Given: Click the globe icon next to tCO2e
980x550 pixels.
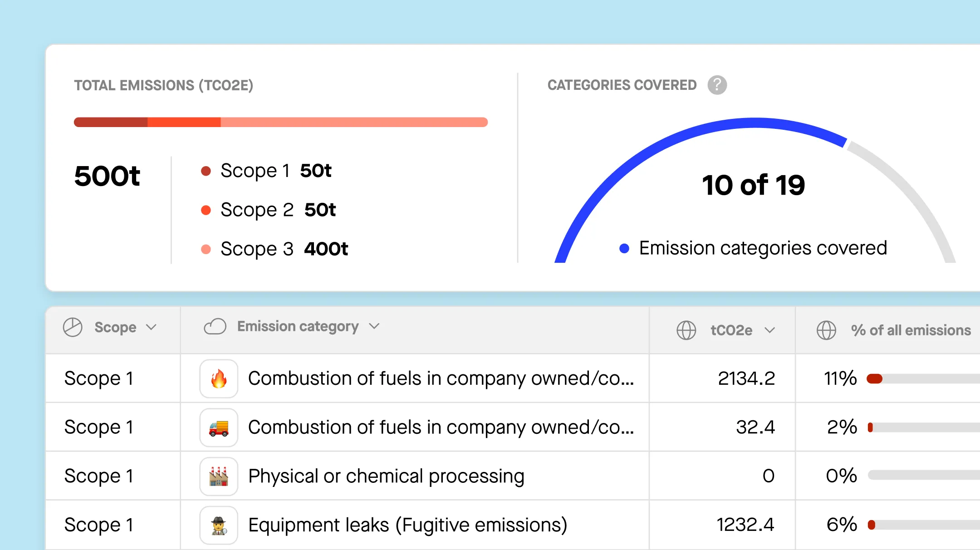Looking at the screenshot, I should point(686,330).
